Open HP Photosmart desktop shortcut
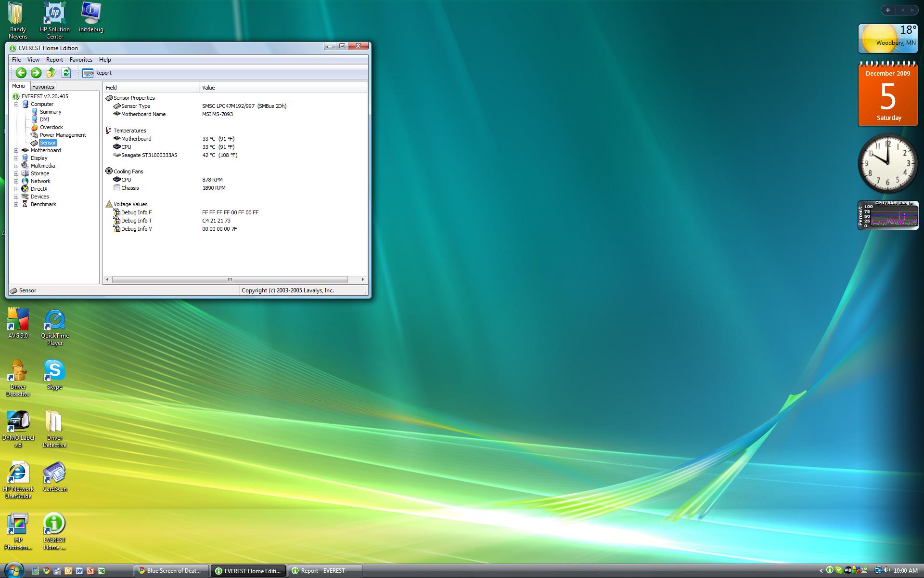This screenshot has width=924, height=578. click(18, 531)
